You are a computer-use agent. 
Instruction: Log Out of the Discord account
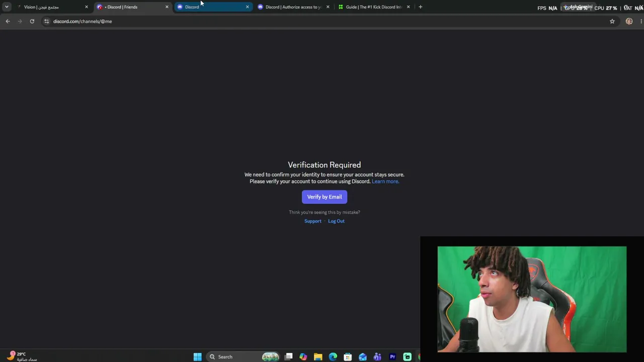pos(336,221)
